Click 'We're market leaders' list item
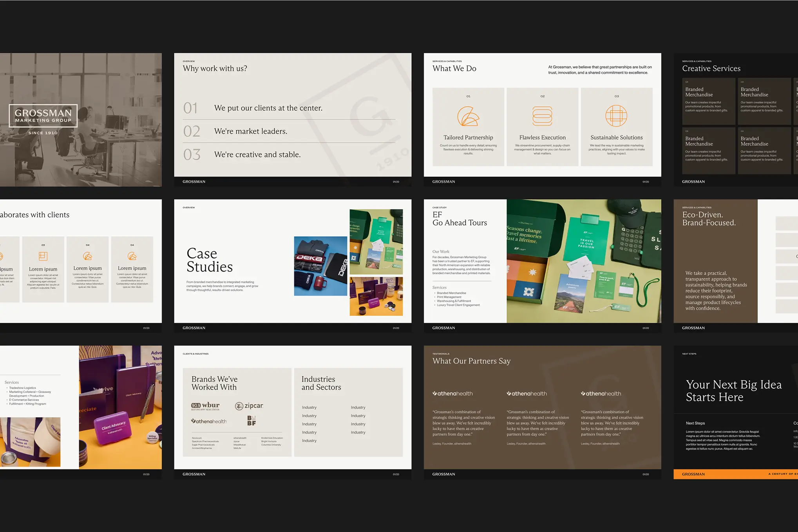 coord(250,131)
